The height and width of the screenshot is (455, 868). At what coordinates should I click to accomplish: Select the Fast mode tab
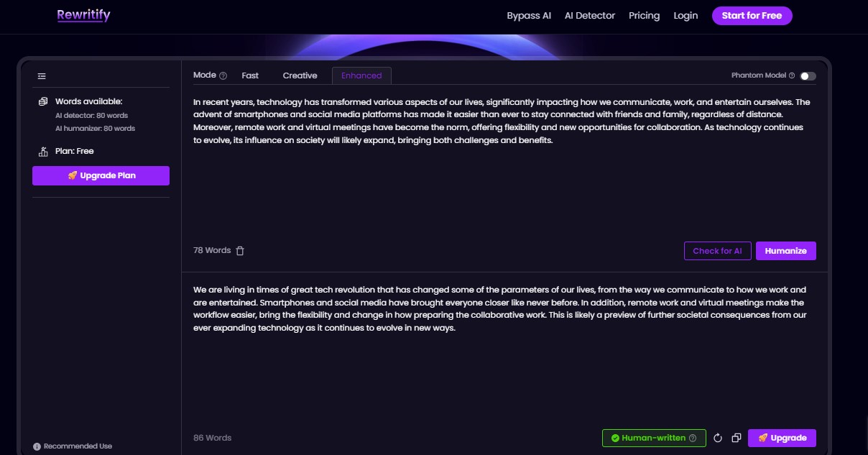pos(250,75)
